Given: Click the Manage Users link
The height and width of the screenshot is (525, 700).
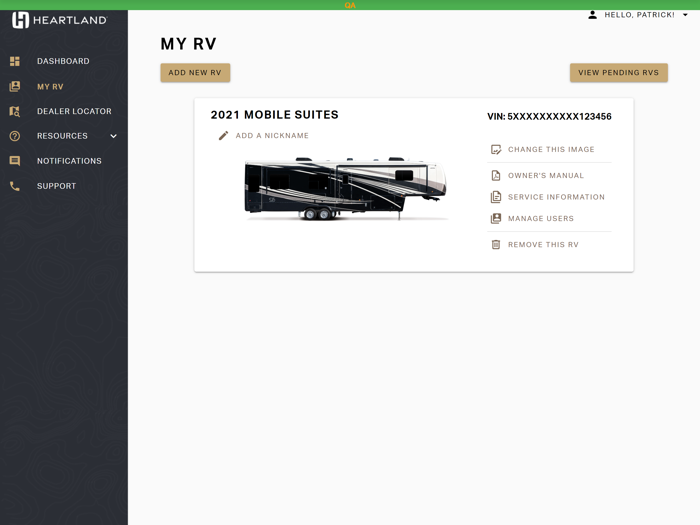Looking at the screenshot, I should tap(541, 218).
